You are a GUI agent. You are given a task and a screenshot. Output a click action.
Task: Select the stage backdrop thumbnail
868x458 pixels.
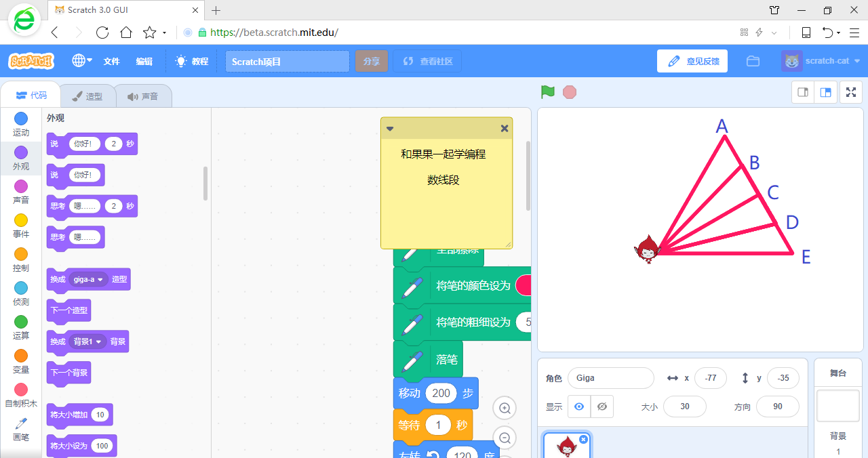point(837,405)
